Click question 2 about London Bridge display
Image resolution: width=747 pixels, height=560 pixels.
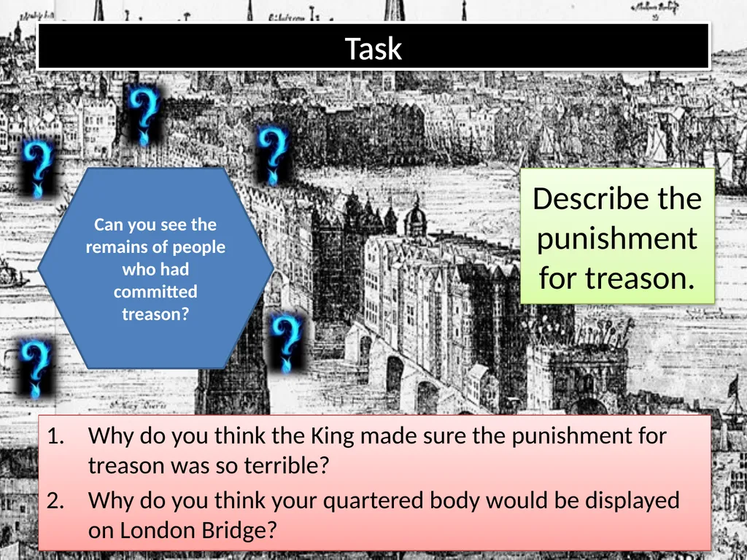click(x=363, y=515)
